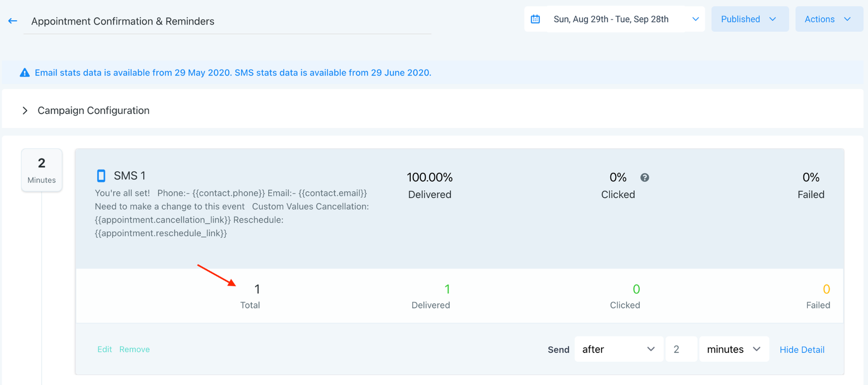This screenshot has width=868, height=385.
Task: Click the warning triangle icon
Action: [25, 73]
